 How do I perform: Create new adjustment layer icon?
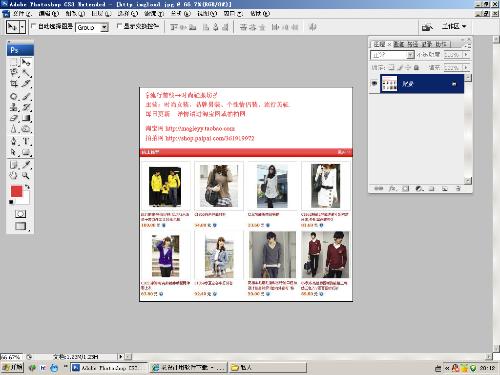tap(419, 189)
